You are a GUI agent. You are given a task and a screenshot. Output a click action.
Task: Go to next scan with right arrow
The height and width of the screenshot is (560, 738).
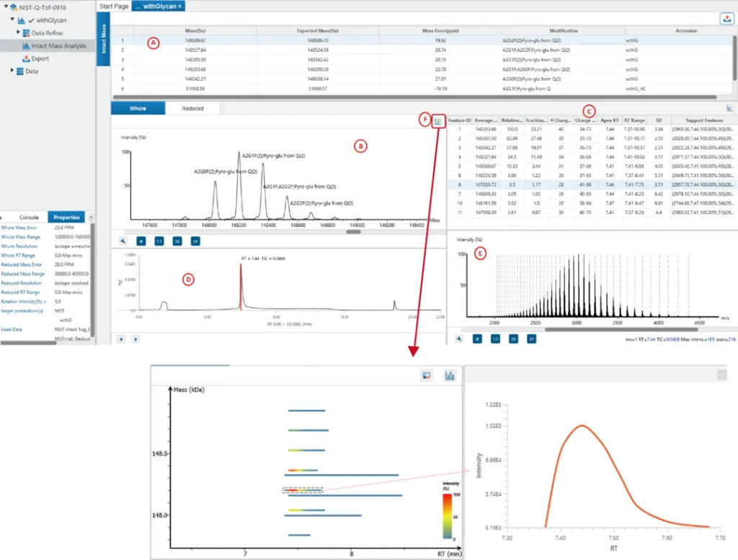coord(135,337)
